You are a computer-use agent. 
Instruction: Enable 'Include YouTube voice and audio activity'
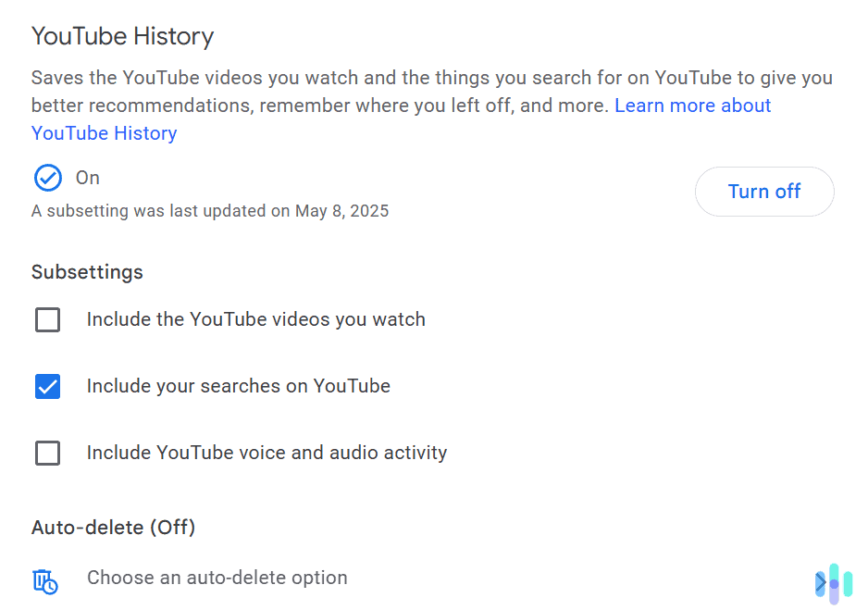[47, 453]
